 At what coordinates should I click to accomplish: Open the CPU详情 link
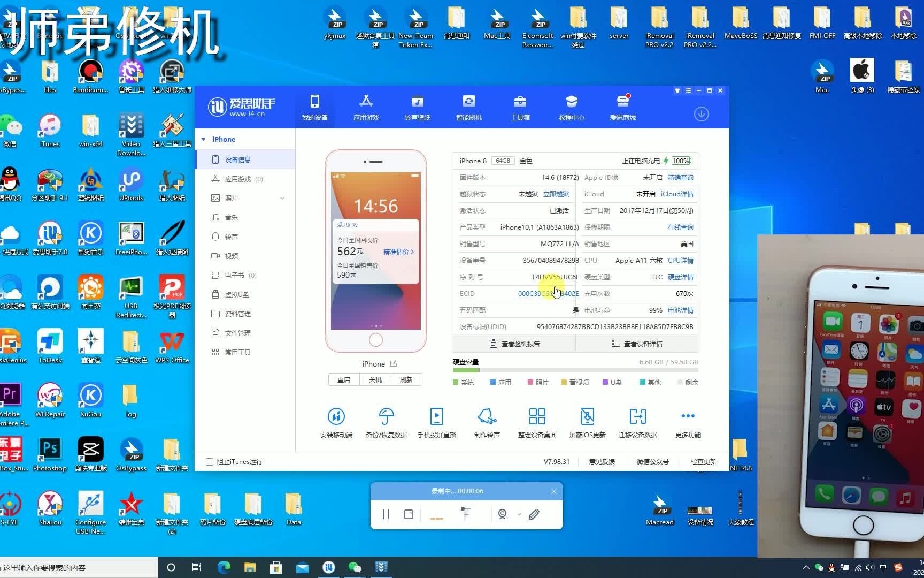point(680,260)
